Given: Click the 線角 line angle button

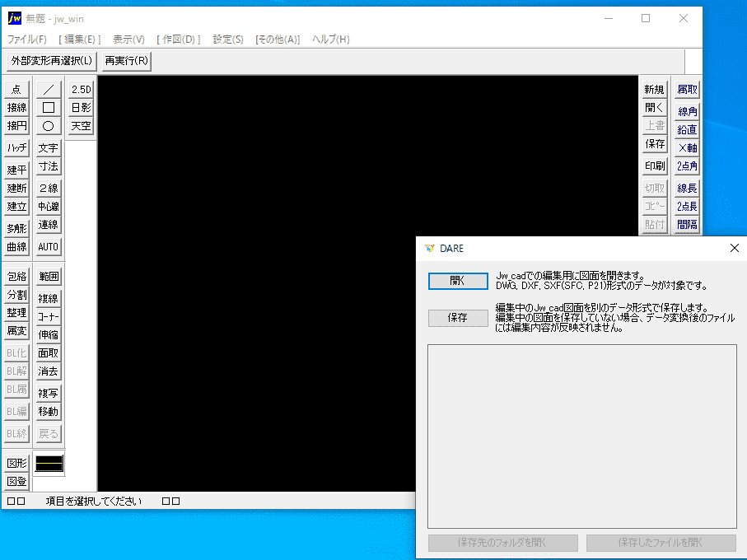Looking at the screenshot, I should [x=687, y=111].
